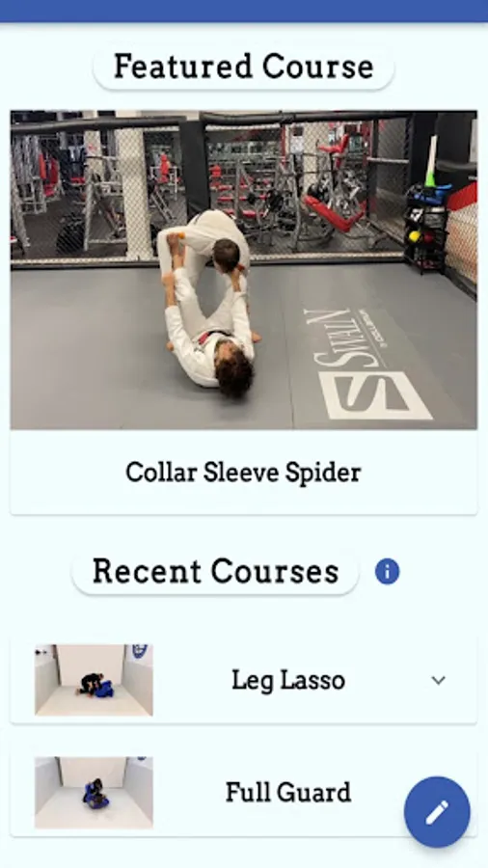
Task: Tap the Featured Course heading pill
Action: click(243, 67)
